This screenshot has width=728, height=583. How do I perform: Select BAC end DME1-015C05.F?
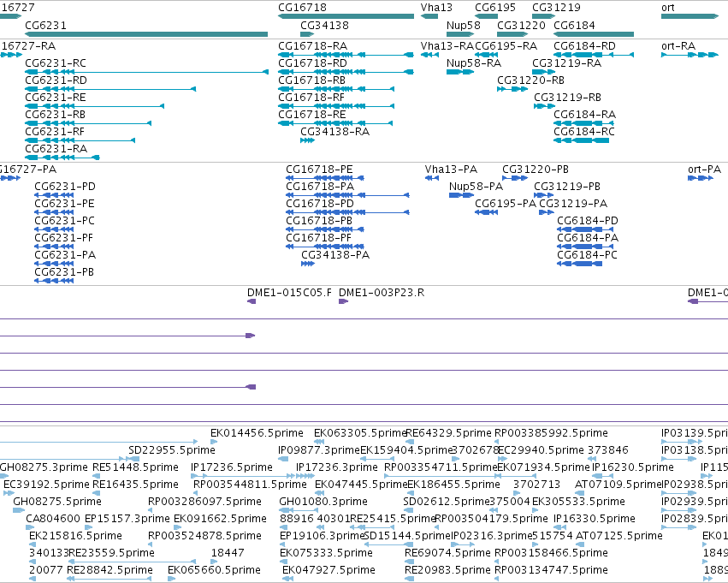[252, 301]
